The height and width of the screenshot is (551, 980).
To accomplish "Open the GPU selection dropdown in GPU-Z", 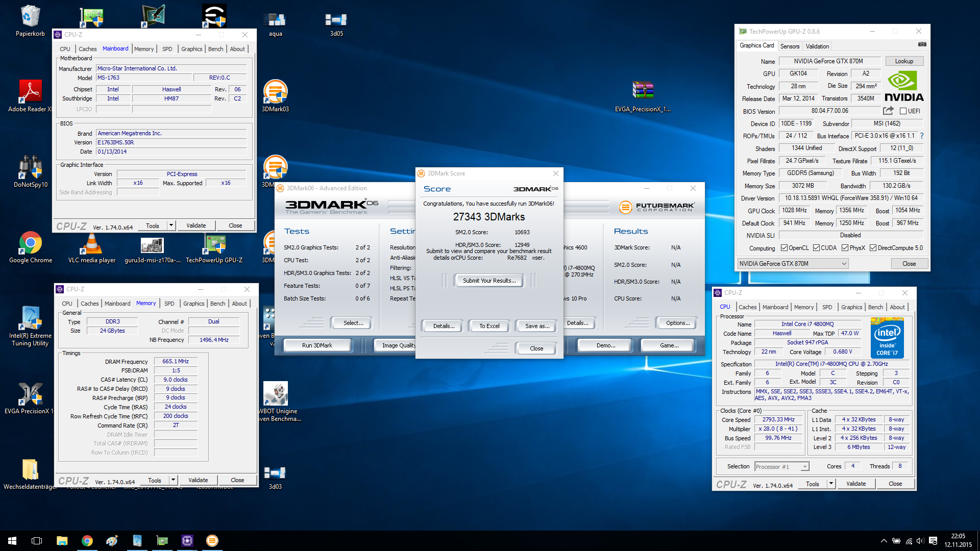I will click(x=793, y=264).
